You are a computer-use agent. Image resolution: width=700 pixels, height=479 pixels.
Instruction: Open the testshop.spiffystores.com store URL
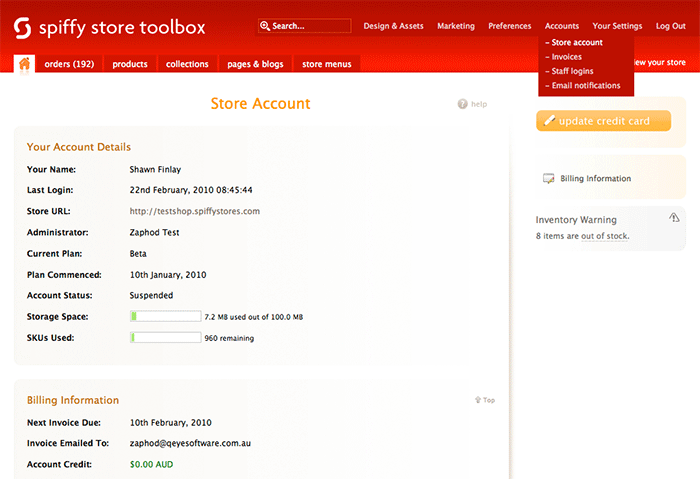195,211
